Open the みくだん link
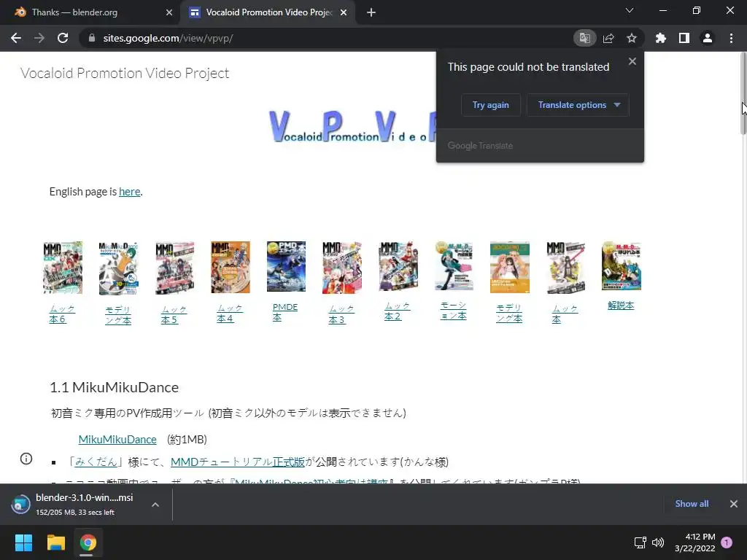This screenshot has width=747, height=560. point(96,462)
